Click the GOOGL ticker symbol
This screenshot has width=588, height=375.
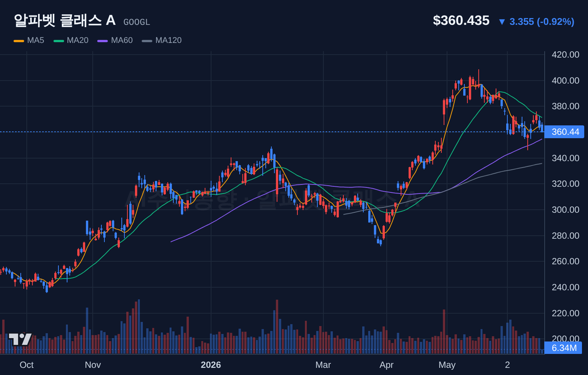137,22
